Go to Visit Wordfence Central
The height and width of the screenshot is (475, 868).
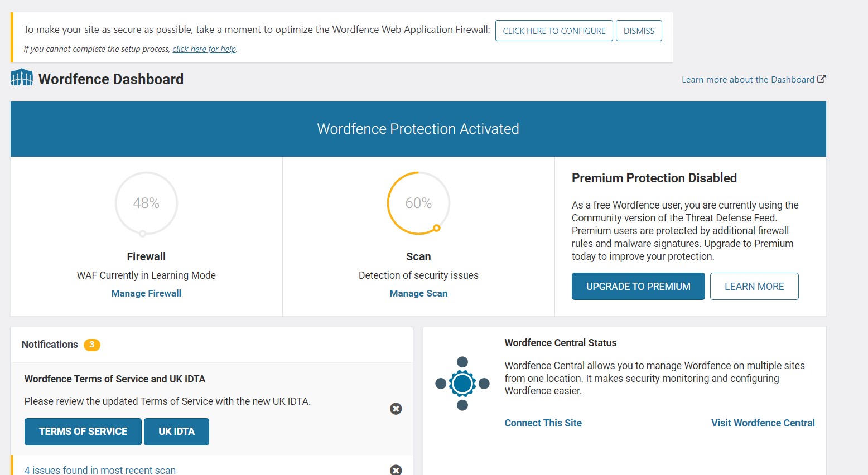[763, 423]
